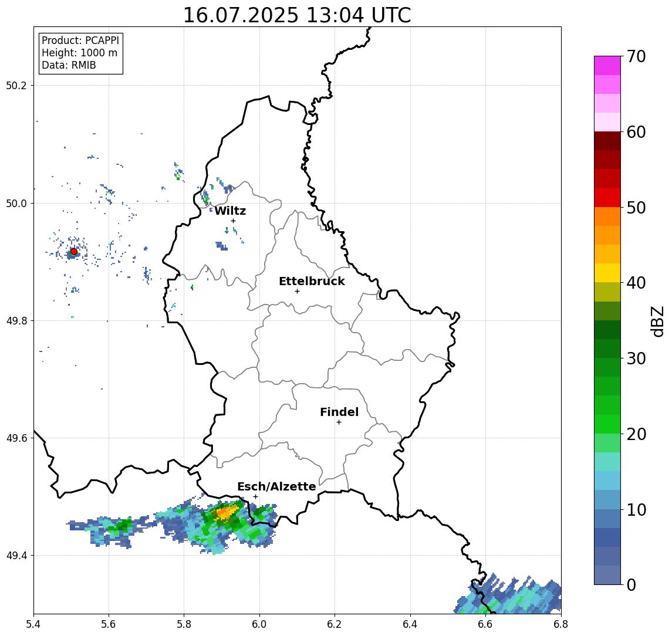Click the yellow swatch above 40 dBZ
Viewport: 672px width, 636px height.
click(x=607, y=273)
